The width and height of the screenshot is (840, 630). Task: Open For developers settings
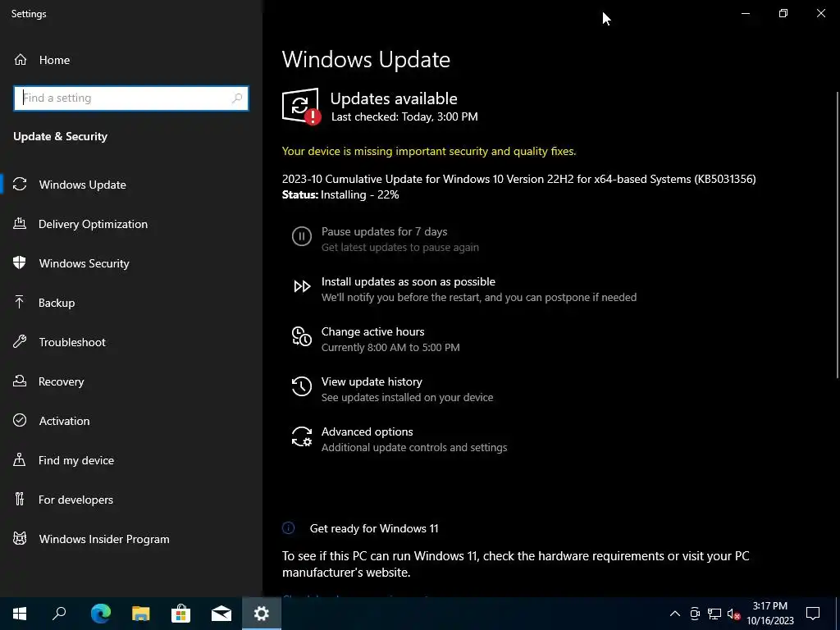point(131,500)
